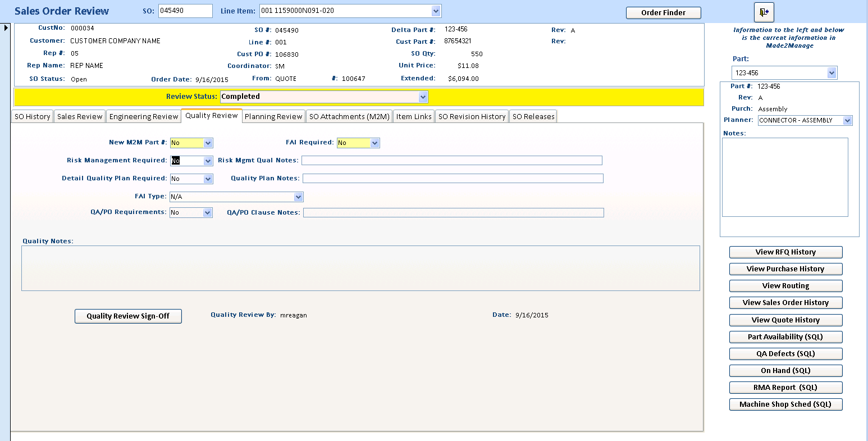The image size is (868, 441).
Task: Open the SO Releases tab
Action: click(x=533, y=116)
